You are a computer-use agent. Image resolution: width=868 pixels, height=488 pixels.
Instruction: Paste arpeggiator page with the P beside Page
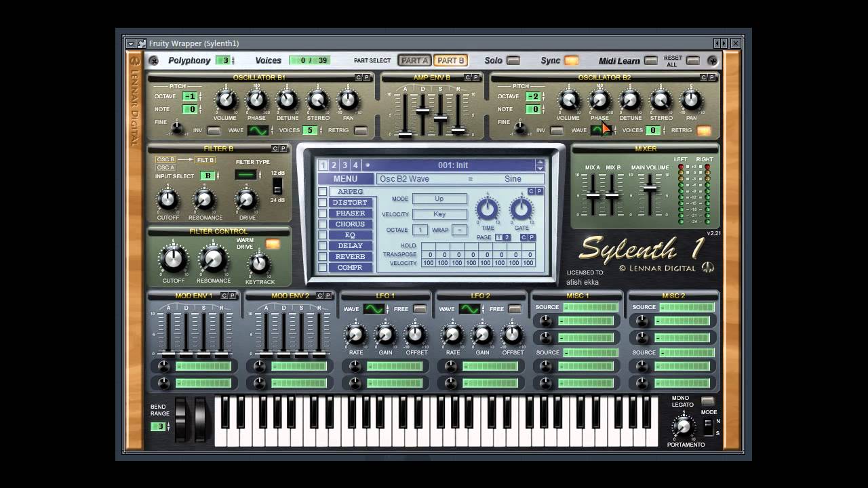(x=532, y=237)
